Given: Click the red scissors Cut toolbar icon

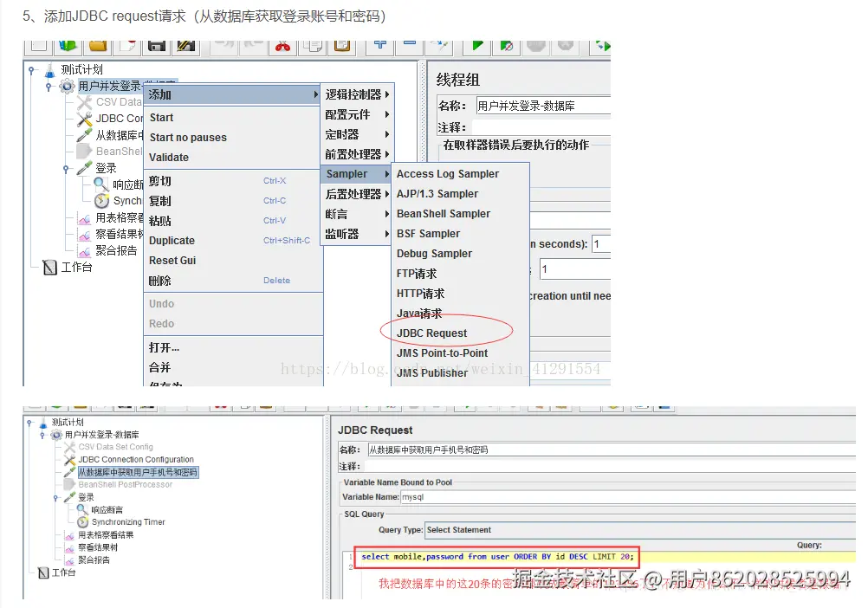Looking at the screenshot, I should coord(283,46).
